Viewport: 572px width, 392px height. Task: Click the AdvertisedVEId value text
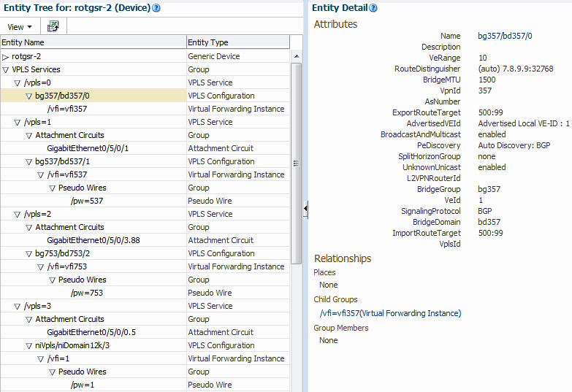524,123
